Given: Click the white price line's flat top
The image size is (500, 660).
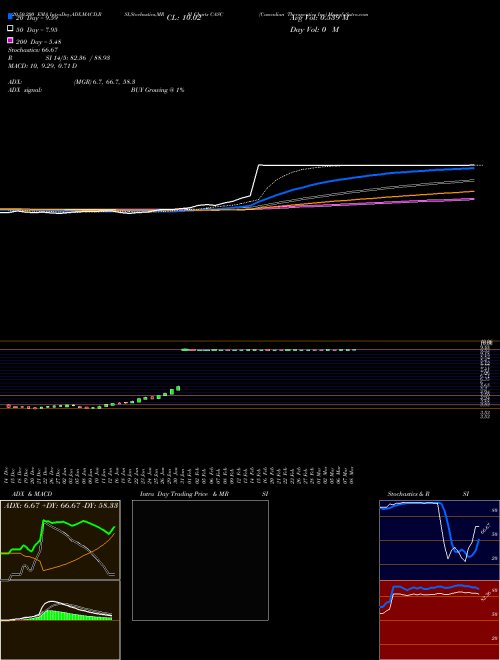Looking at the screenshot, I should (x=366, y=165).
